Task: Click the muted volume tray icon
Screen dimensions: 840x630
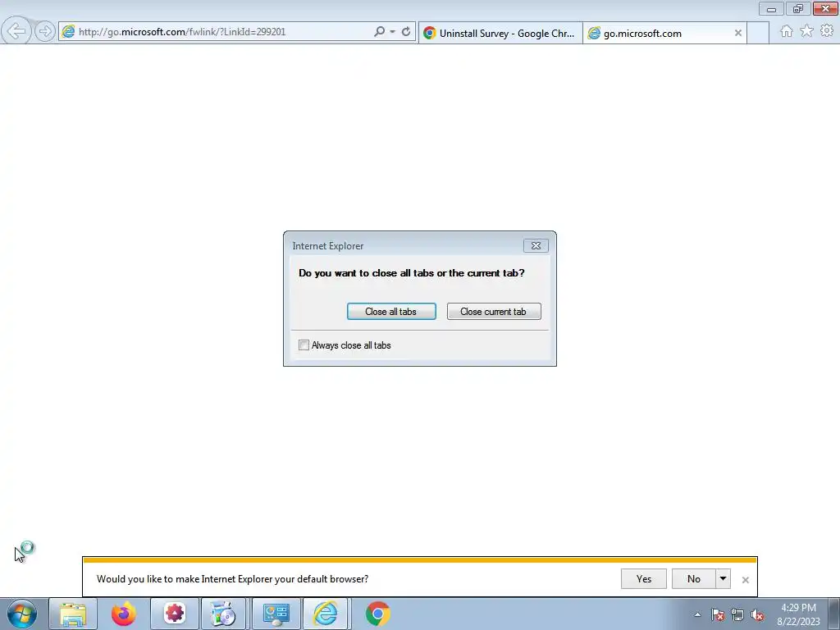Action: (757, 615)
